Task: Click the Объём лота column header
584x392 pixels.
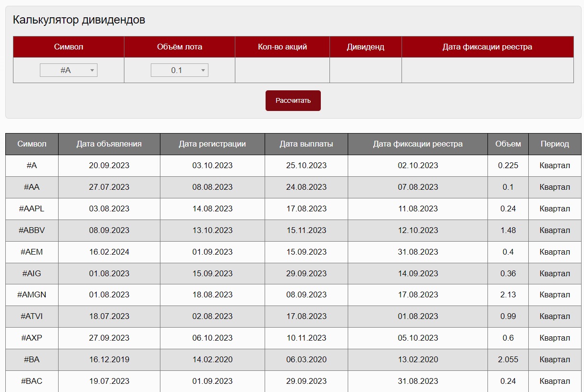Action: (180, 47)
